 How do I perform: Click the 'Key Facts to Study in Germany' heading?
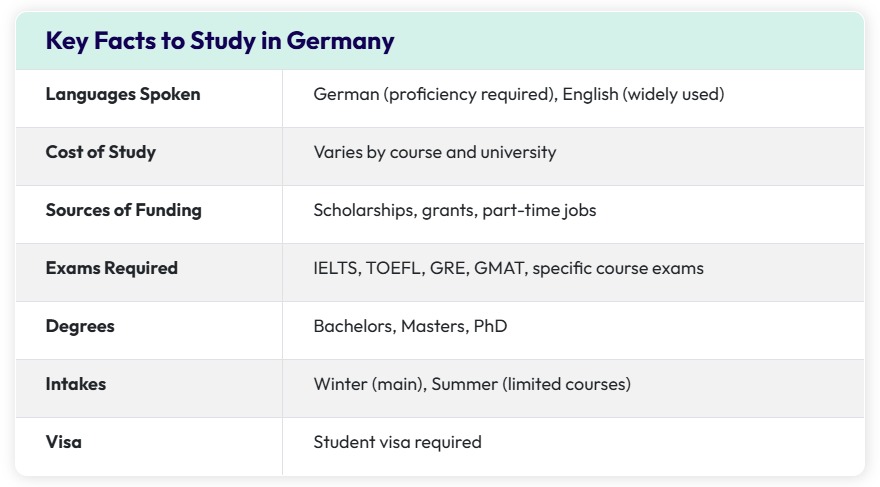(219, 41)
